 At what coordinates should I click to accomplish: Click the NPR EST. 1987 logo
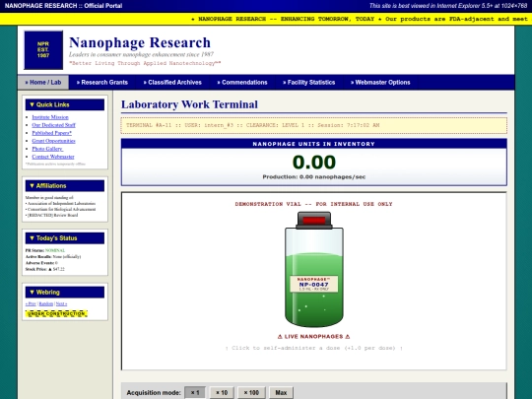click(x=43, y=50)
